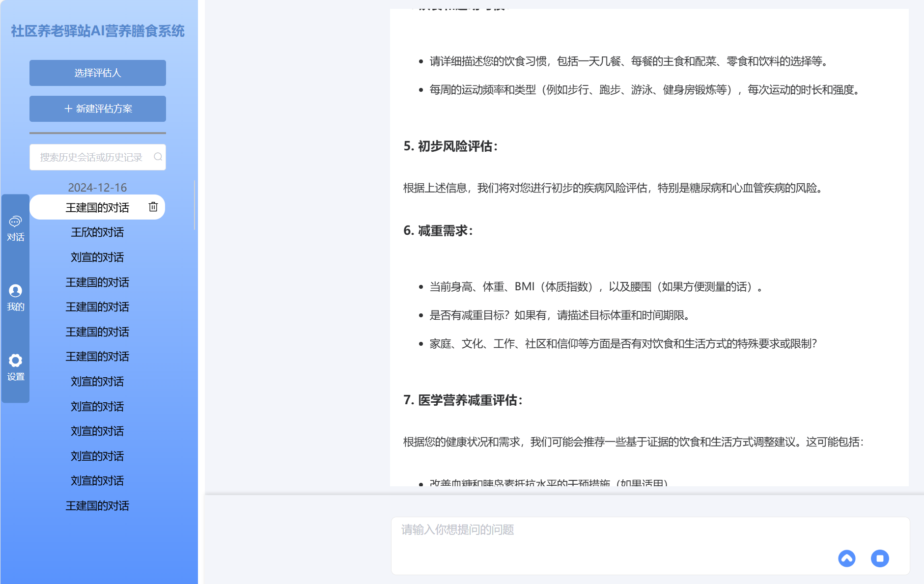
Task: Click the 2024-12-16 date header
Action: (x=97, y=187)
